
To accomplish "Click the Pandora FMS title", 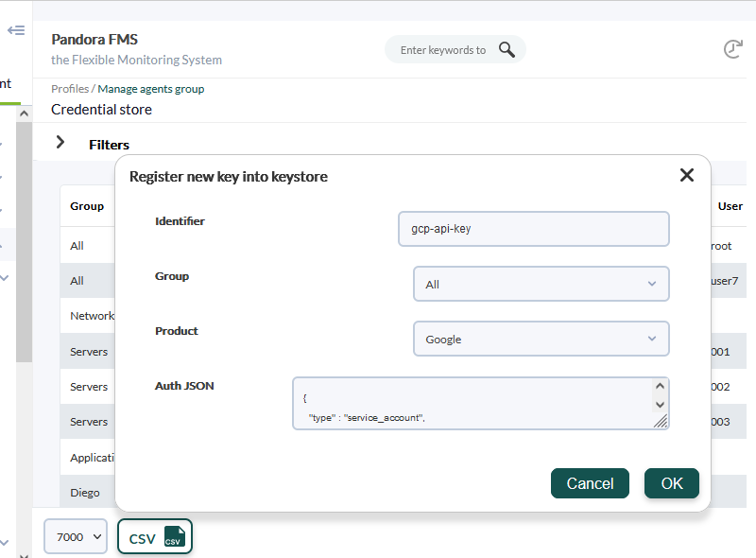I will tap(94, 39).
